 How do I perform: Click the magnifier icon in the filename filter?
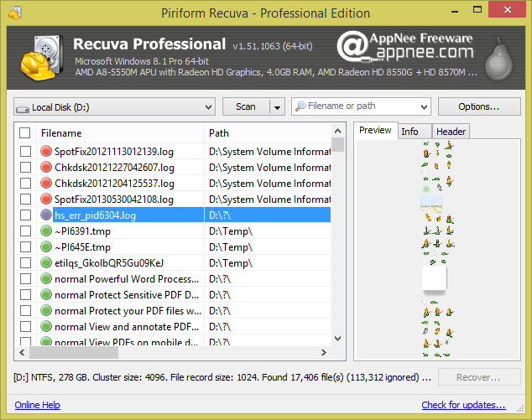[x=300, y=106]
